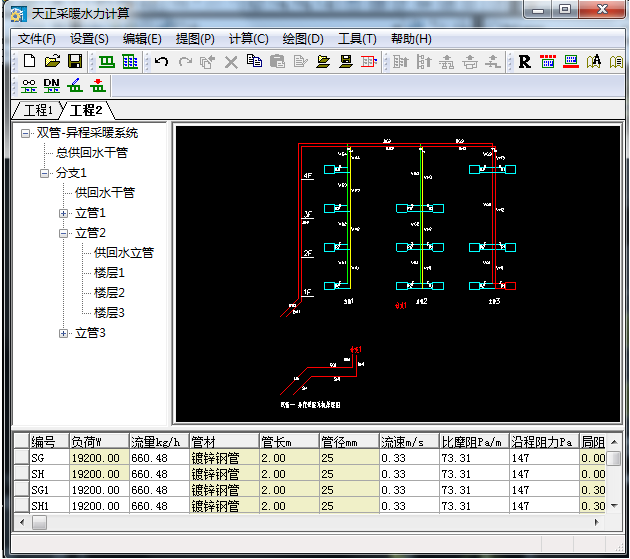Click the 编号 column header
630x559 pixels.
49,442
